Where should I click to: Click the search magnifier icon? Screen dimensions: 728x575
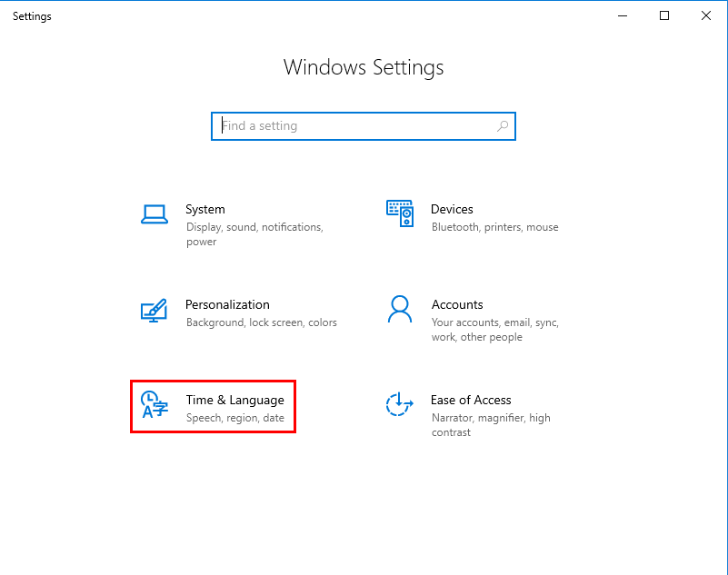pyautogui.click(x=503, y=125)
